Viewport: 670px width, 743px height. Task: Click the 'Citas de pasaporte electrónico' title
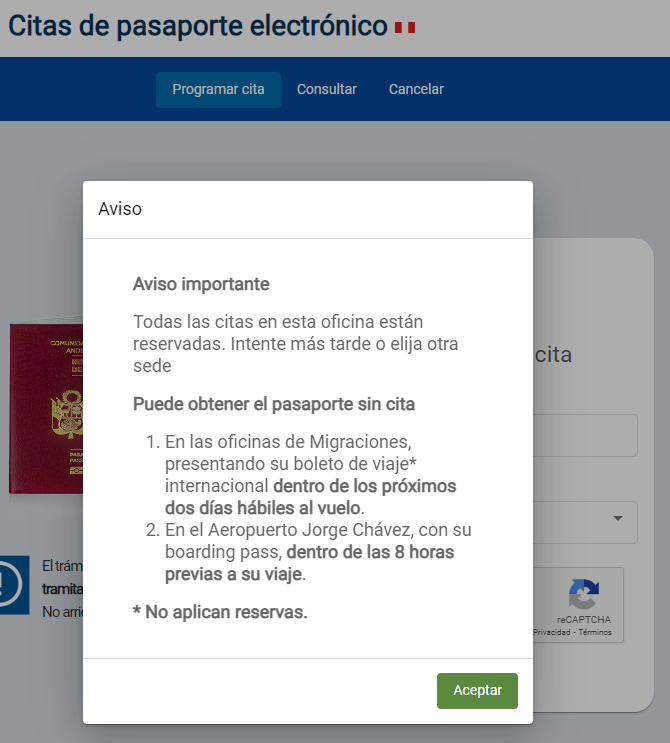coord(198,26)
